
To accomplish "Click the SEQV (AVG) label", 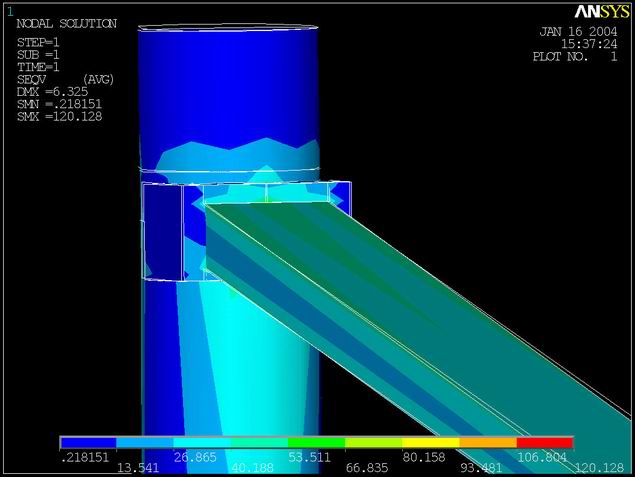I will coord(66,79).
